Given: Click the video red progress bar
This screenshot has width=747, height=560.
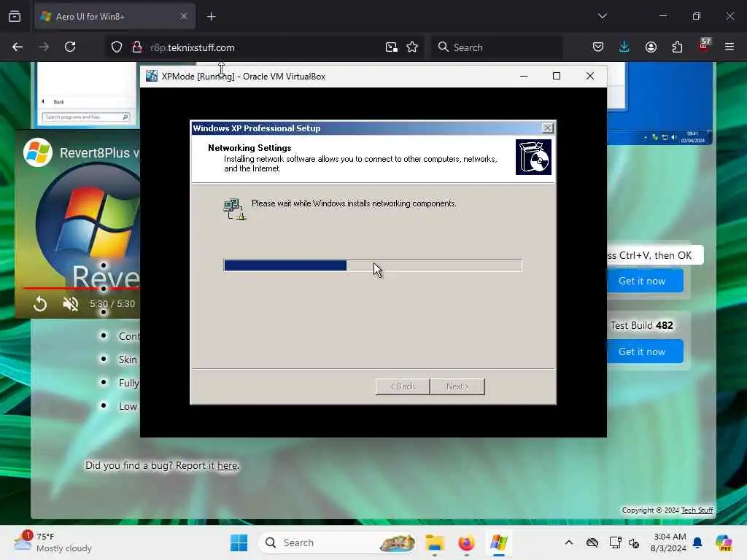Looking at the screenshot, I should coord(81,289).
